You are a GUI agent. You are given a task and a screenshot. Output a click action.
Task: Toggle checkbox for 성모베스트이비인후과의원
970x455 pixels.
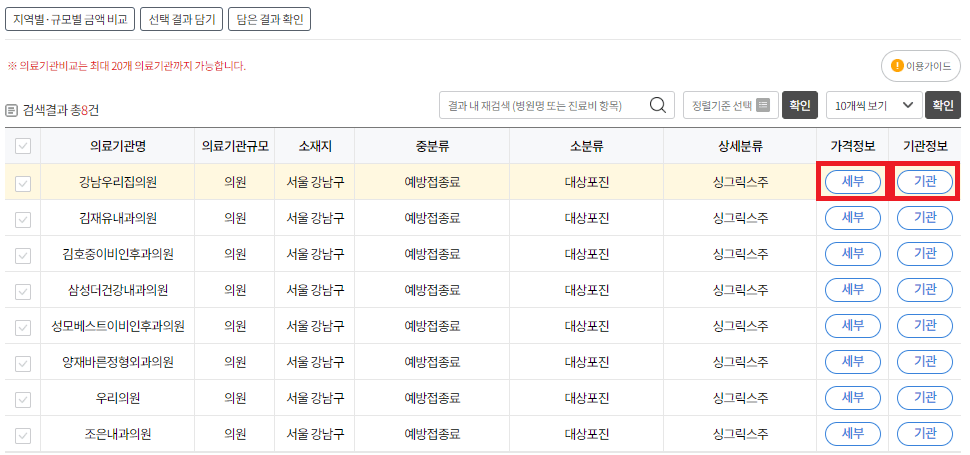coord(23,326)
